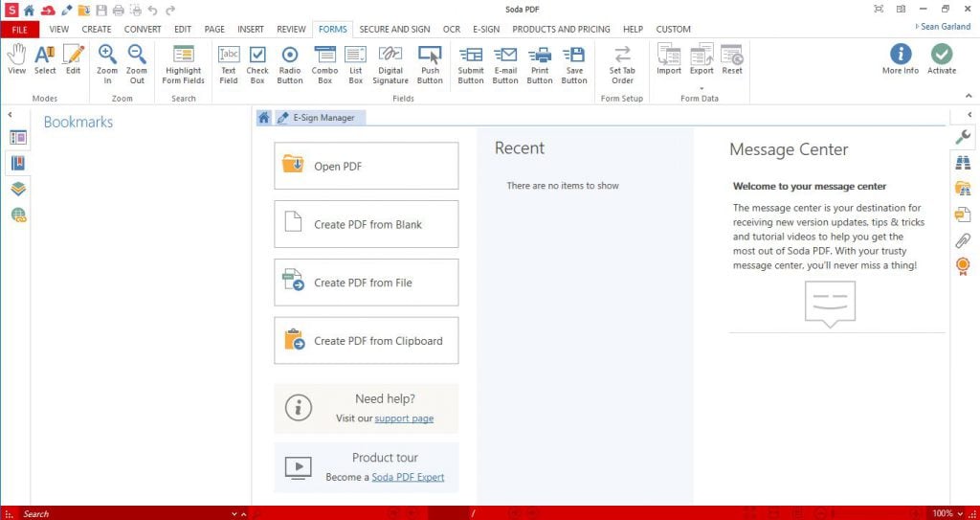The height and width of the screenshot is (520, 980).
Task: Click the open folder icon in quick access toolbar
Action: point(84,10)
